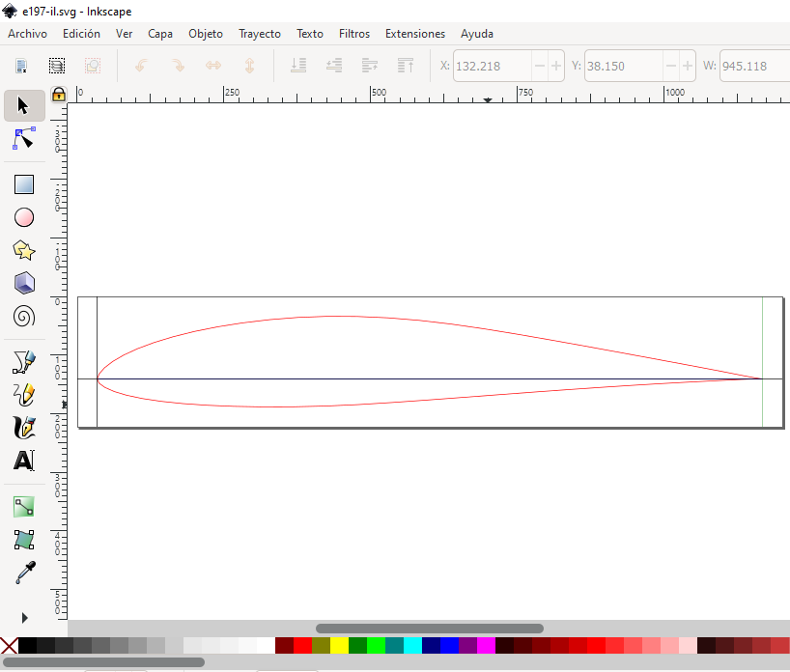This screenshot has height=672, width=790.
Task: Open the Trayecto menu
Action: [260, 34]
